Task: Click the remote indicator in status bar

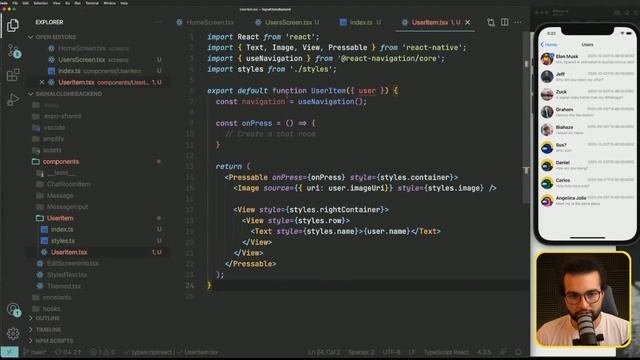Action: (x=9, y=352)
